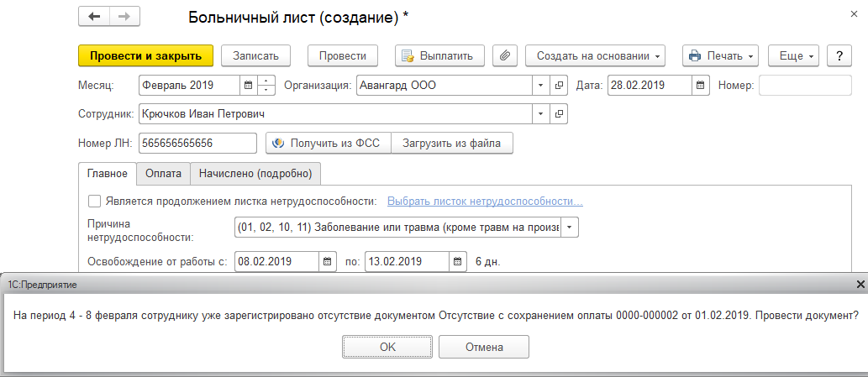Click the forward navigation arrow

(x=121, y=16)
